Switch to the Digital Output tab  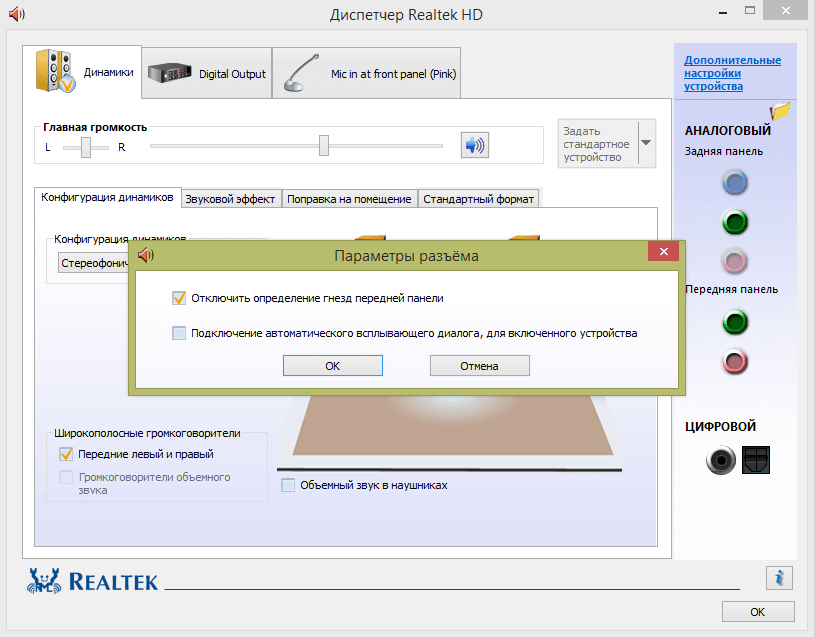point(207,74)
